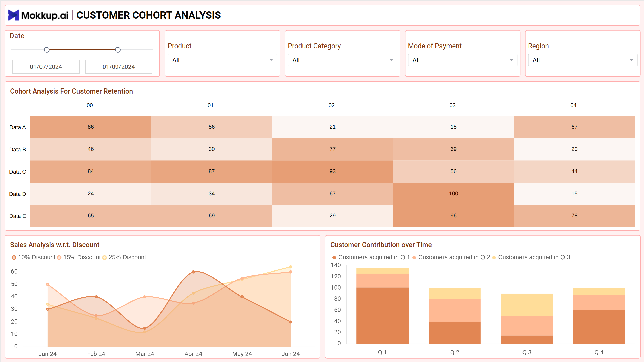Viewport: 644px width, 362px height.
Task: Click the Sales Analysis w.r.t. Discount title
Action: 55,245
